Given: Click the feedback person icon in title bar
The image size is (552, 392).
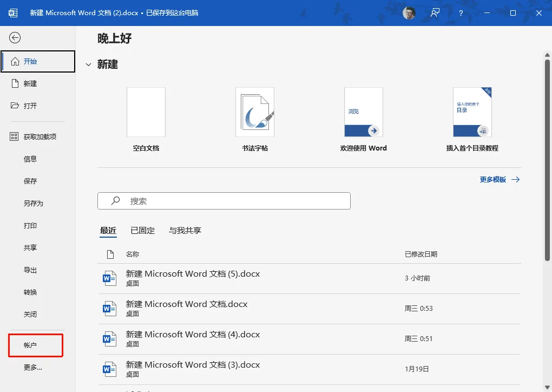Looking at the screenshot, I should point(435,13).
